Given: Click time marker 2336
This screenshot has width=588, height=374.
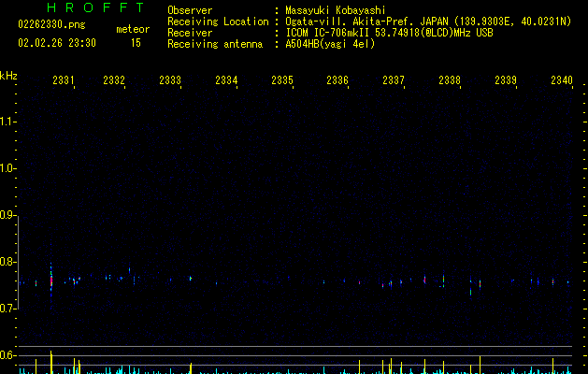Looking at the screenshot, I should (337, 80).
